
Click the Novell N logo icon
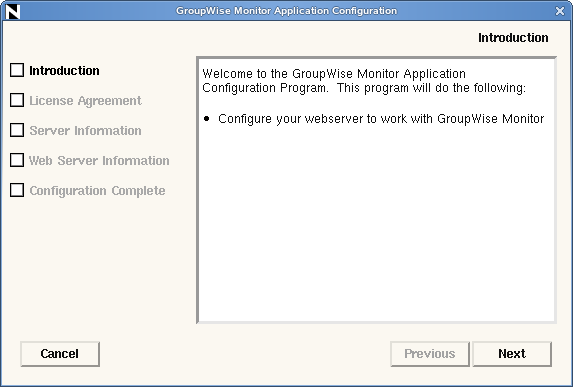pos(13,11)
